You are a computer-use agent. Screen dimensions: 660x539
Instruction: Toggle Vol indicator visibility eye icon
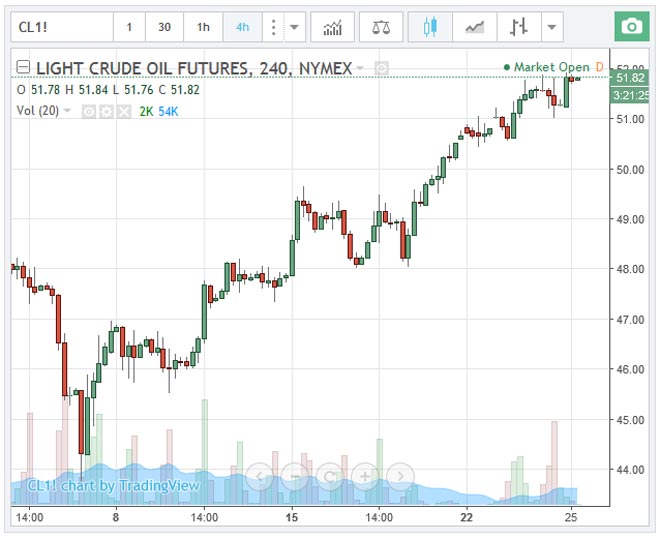88,111
